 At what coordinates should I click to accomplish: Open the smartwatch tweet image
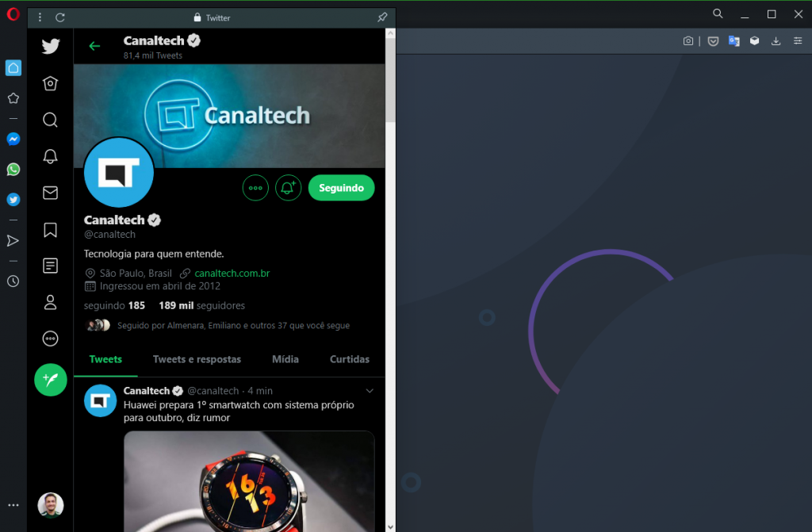coord(249,481)
